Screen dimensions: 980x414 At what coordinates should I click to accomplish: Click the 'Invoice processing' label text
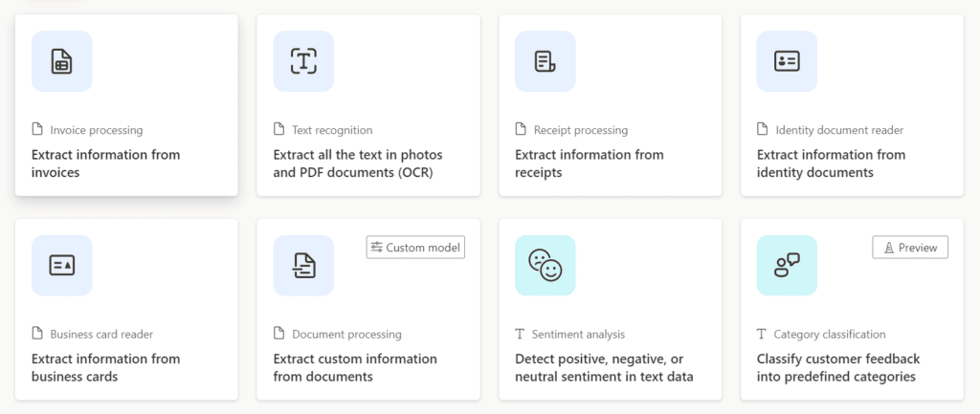(x=97, y=130)
